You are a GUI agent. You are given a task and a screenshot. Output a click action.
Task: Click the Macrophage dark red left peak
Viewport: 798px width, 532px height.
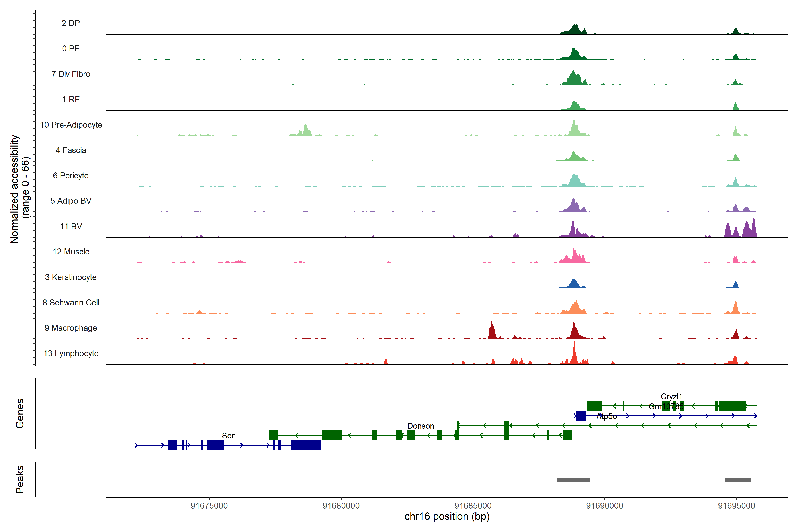click(x=492, y=331)
